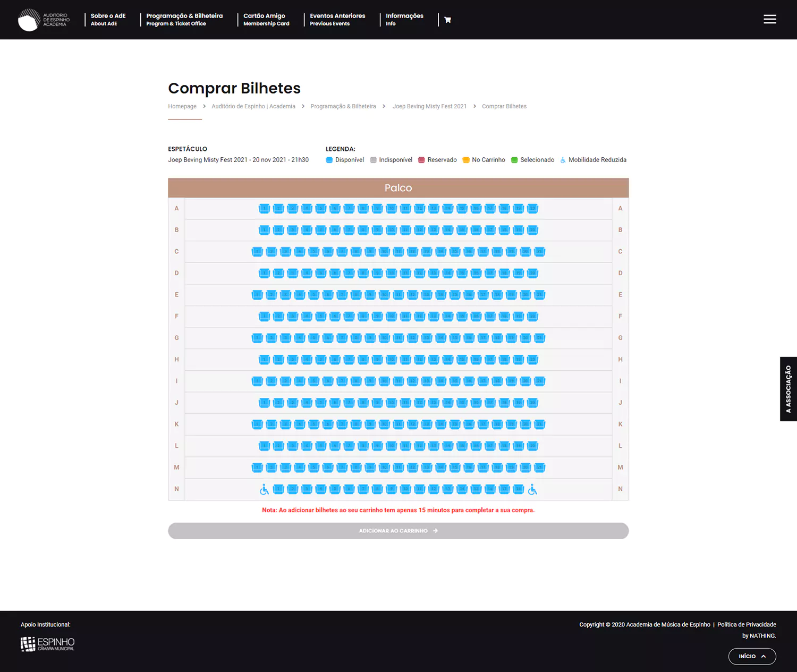Open the Política de Privacidade link
The image size is (797, 672).
click(747, 624)
